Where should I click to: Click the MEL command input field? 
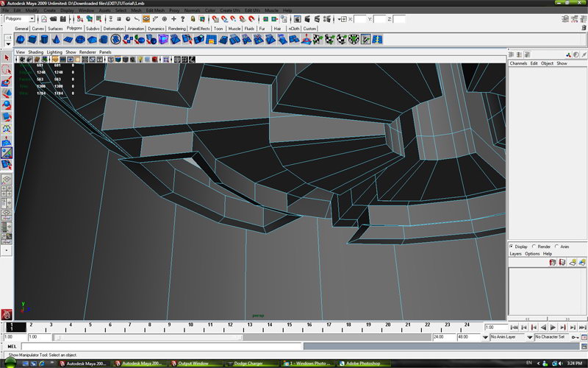pos(162,346)
